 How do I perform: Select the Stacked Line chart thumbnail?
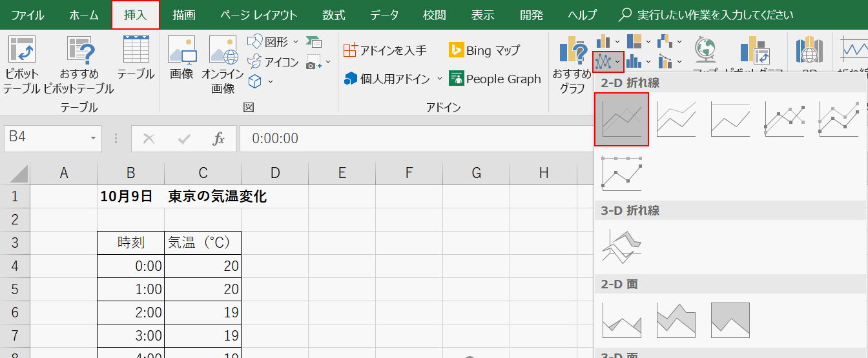(x=676, y=119)
